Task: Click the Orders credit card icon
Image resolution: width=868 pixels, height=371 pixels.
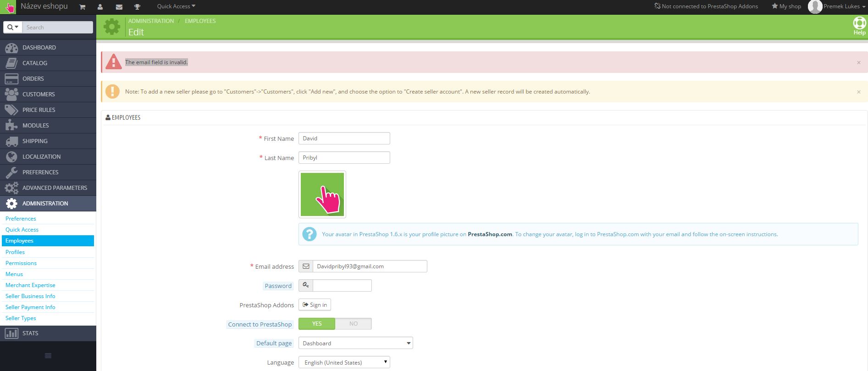Action: click(x=11, y=79)
